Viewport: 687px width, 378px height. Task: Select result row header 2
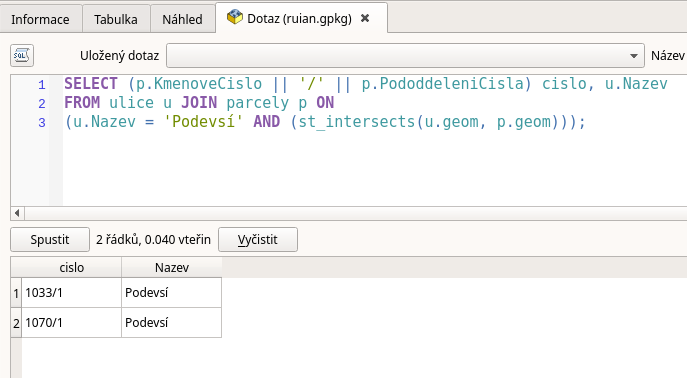pyautogui.click(x=16, y=323)
